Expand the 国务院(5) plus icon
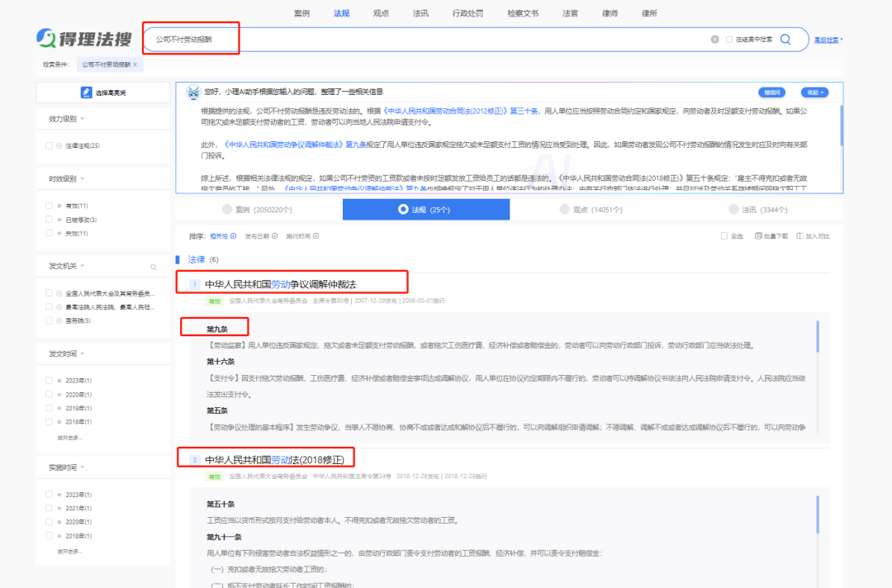The image size is (892, 588). click(59, 320)
